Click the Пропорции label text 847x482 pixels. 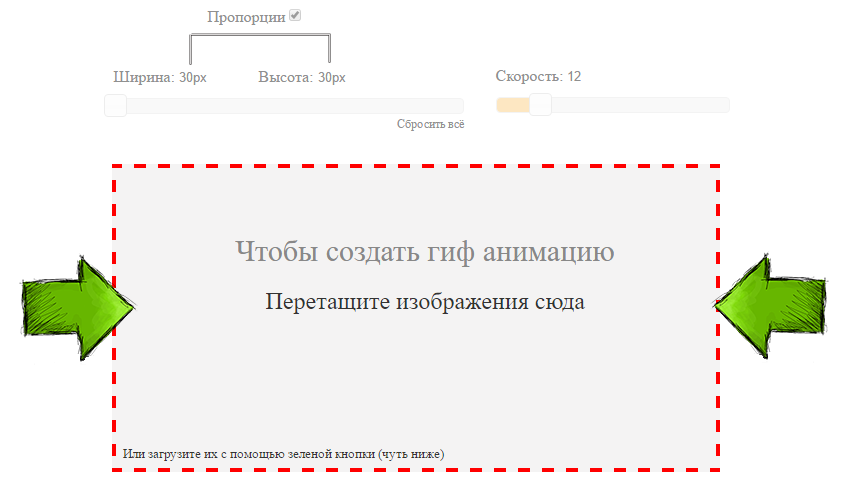[246, 17]
